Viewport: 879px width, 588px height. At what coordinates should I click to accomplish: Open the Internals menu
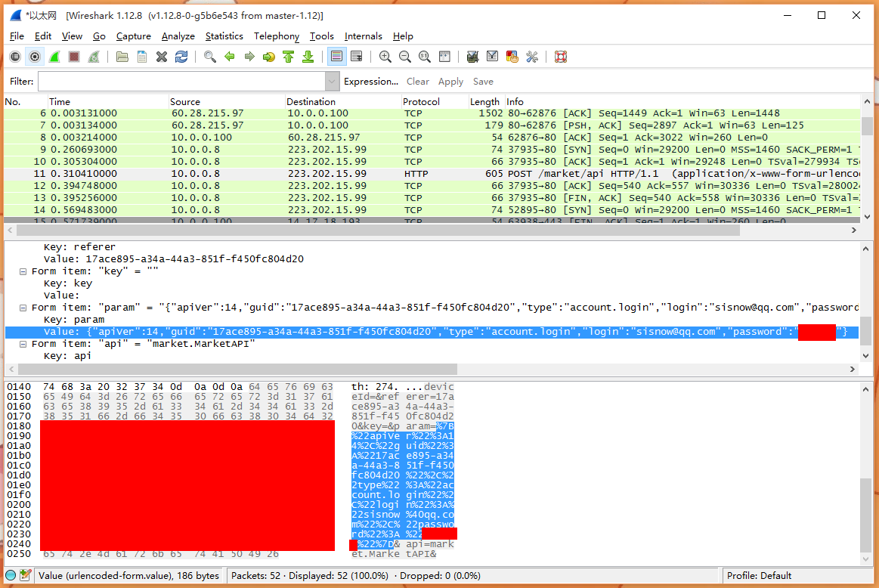tap(363, 36)
